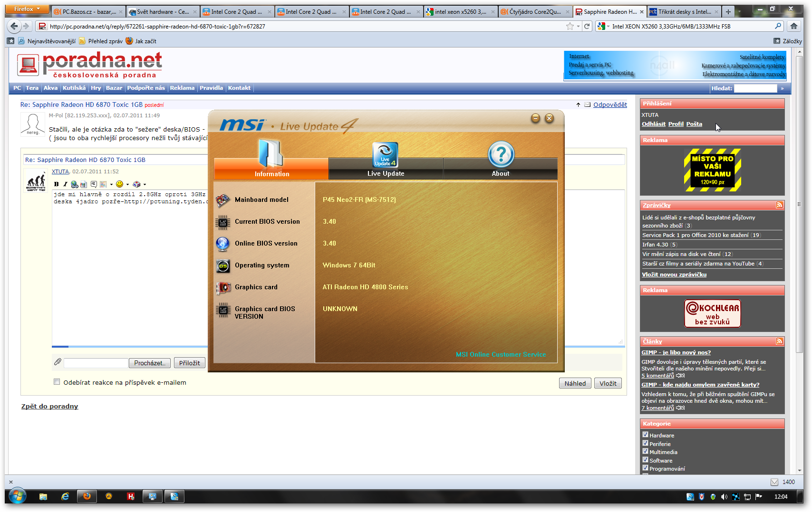Switch to the Svět hardware browser tab
The width and height of the screenshot is (812, 512).
point(163,12)
